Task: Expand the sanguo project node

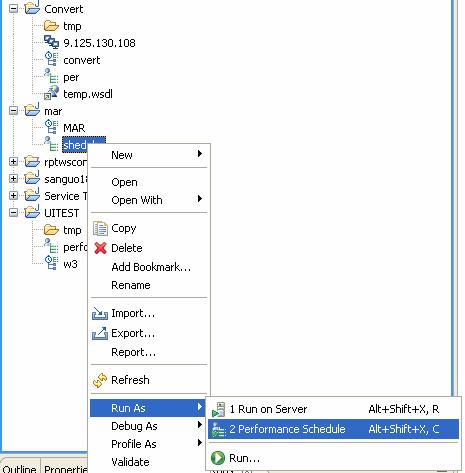Action: (x=13, y=178)
